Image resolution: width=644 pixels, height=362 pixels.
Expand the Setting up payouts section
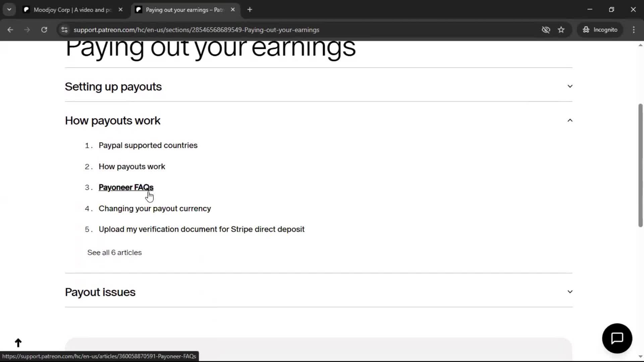click(570, 86)
